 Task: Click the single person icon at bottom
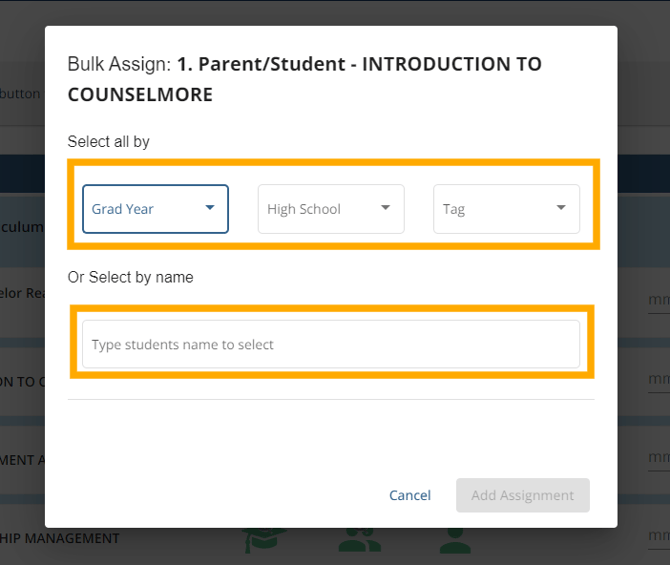[455, 539]
